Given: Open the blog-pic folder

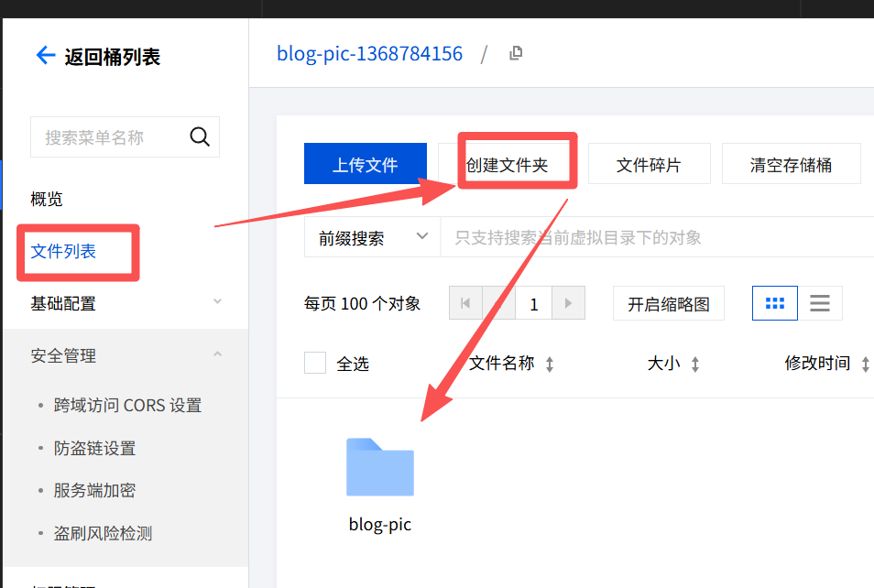Looking at the screenshot, I should coord(379,469).
